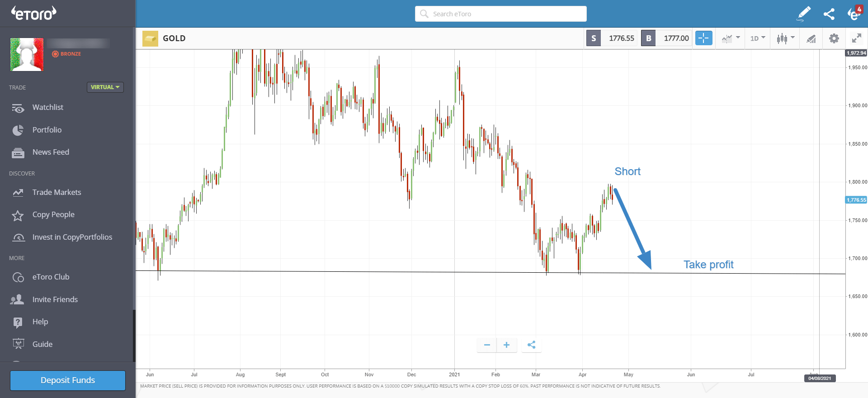This screenshot has width=868, height=398.
Task: Click the Help question mark icon
Action: pyautogui.click(x=18, y=322)
